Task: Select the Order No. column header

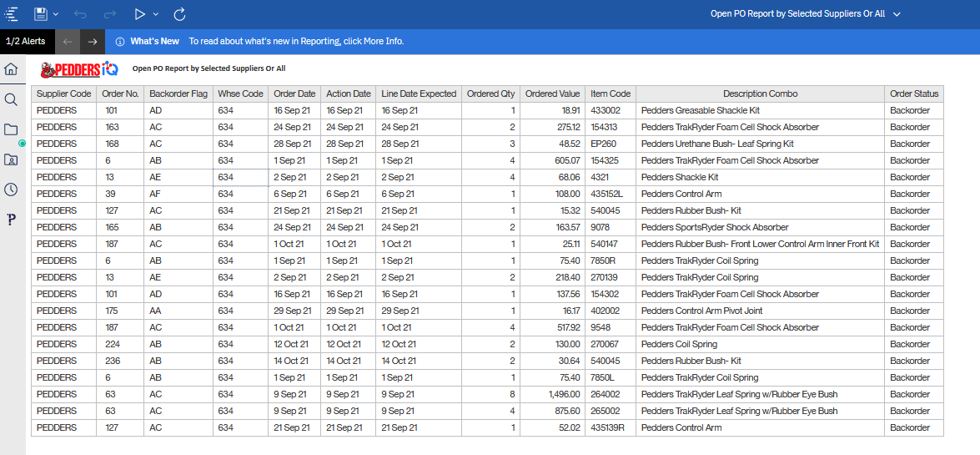Action: 120,94
